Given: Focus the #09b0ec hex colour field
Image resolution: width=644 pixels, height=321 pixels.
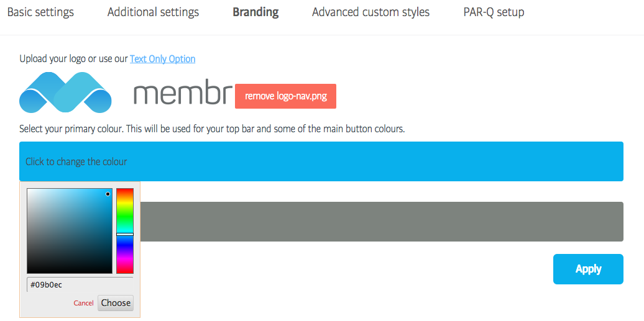Looking at the screenshot, I should pos(80,285).
